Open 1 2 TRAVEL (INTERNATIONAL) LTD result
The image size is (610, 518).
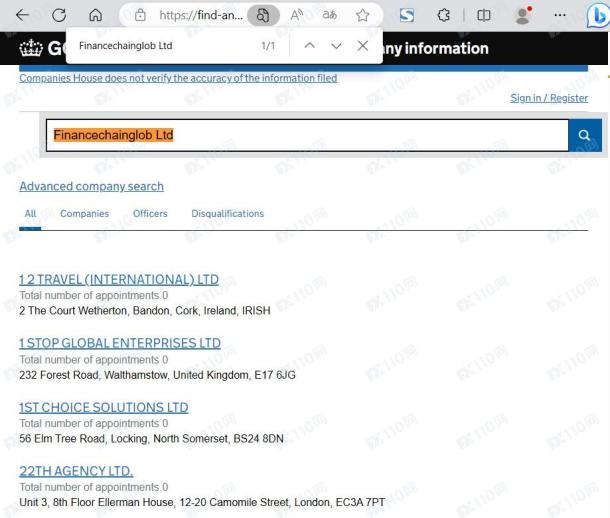point(119,280)
